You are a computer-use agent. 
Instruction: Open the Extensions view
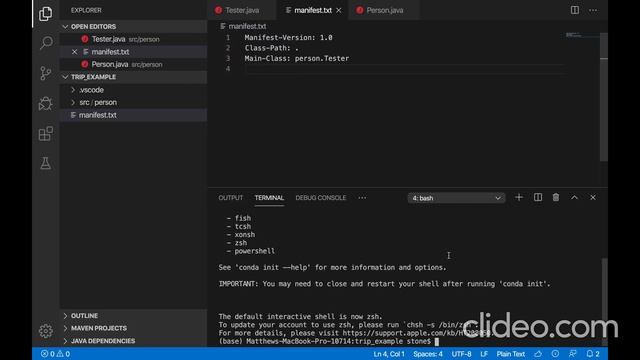[45, 133]
